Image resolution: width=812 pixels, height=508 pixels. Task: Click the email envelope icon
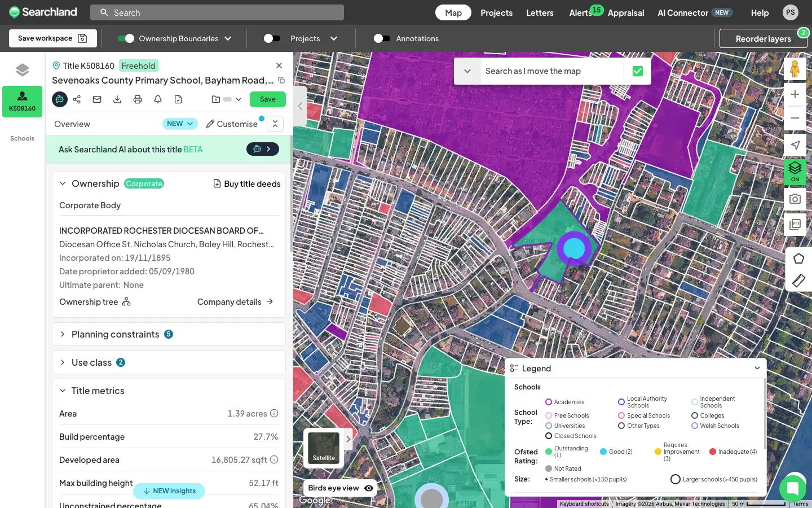pos(97,99)
